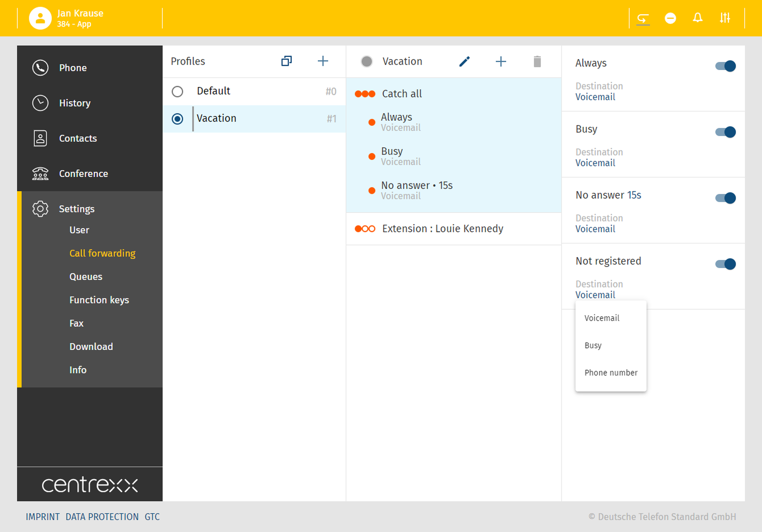Choose Phone number from destination dropdown

tap(611, 373)
